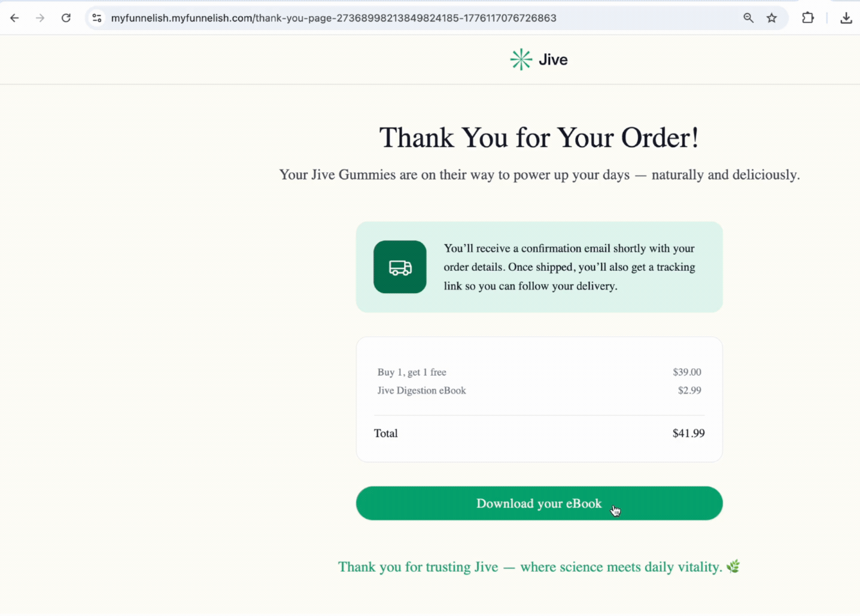Click the 'Thank You for Your Order!' heading

tap(538, 137)
